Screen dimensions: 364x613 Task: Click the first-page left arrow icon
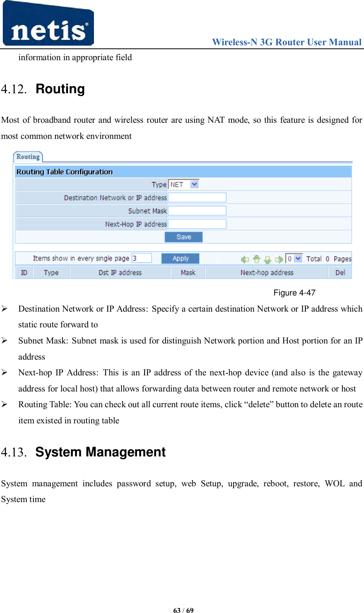(x=245, y=259)
